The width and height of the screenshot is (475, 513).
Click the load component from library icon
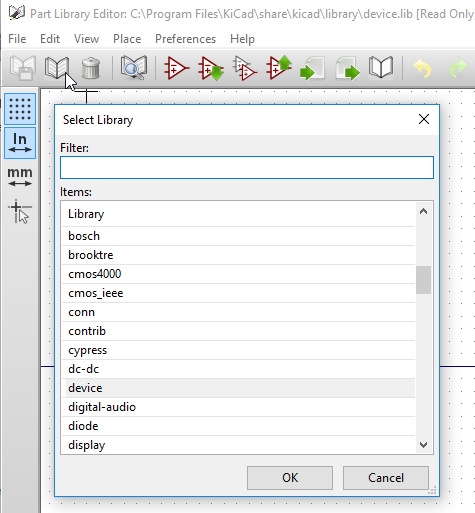211,68
